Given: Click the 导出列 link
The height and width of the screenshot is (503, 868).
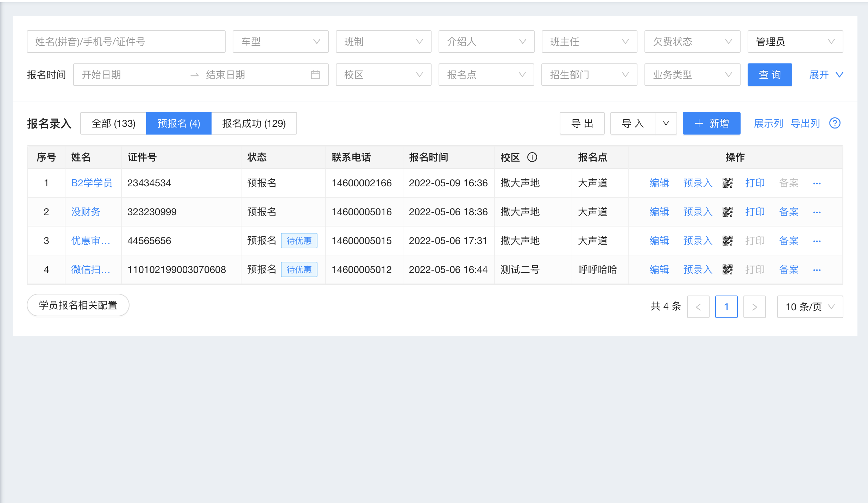Looking at the screenshot, I should point(805,123).
